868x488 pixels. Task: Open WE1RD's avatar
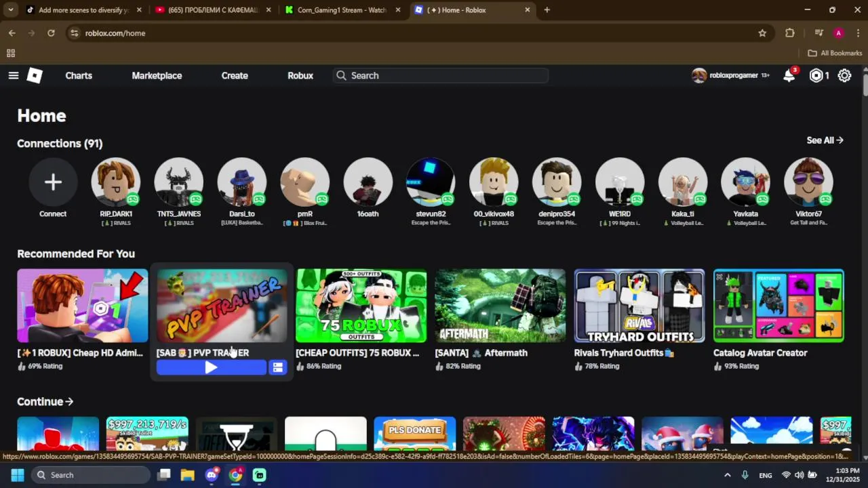pyautogui.click(x=620, y=182)
